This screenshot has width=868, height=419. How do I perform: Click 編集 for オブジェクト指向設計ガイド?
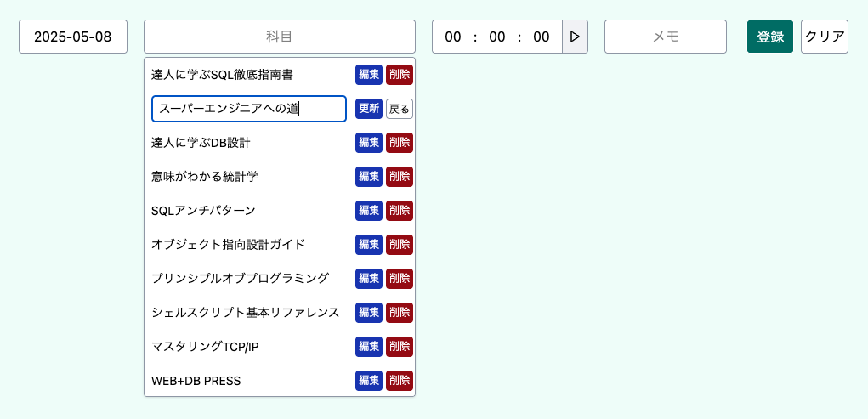(369, 245)
